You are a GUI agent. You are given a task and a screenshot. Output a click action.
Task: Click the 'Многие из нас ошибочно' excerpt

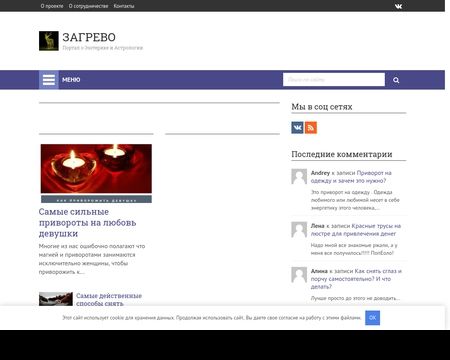tap(92, 259)
